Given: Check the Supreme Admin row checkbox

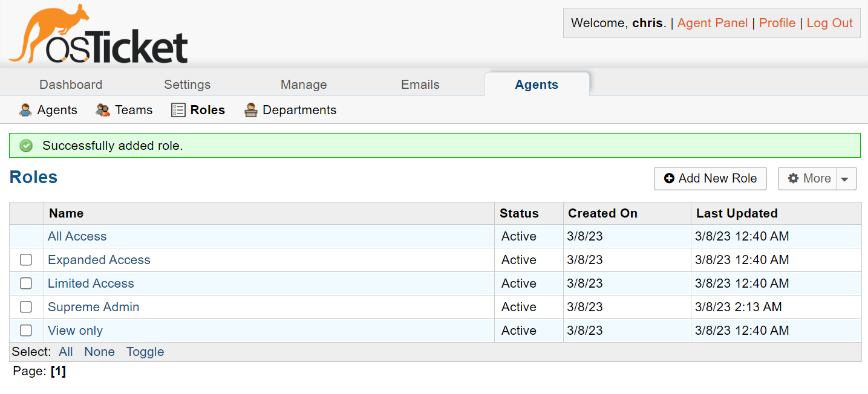Looking at the screenshot, I should pyautogui.click(x=26, y=306).
